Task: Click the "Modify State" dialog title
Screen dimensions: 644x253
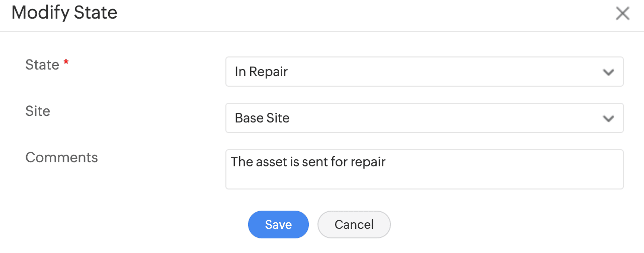Action: 64,13
